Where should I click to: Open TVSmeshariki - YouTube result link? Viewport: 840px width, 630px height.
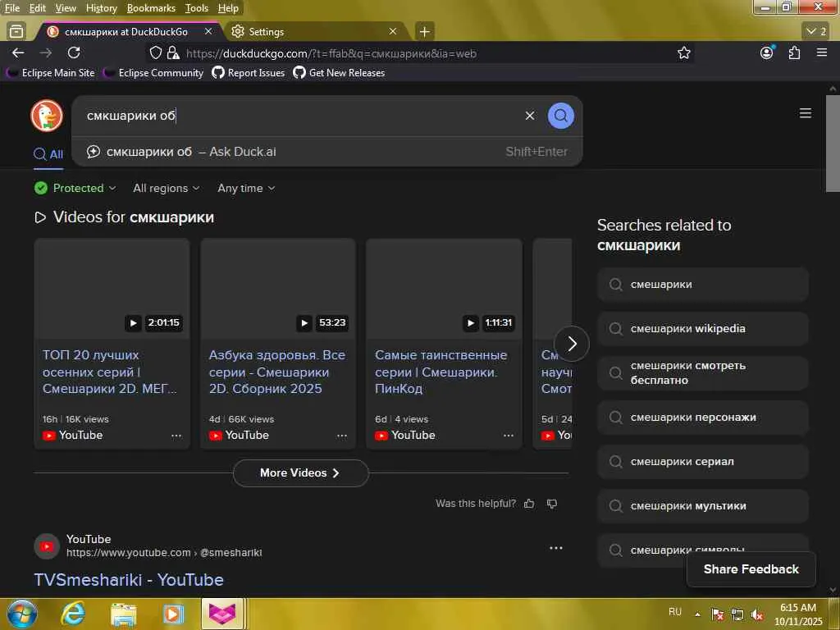click(129, 580)
